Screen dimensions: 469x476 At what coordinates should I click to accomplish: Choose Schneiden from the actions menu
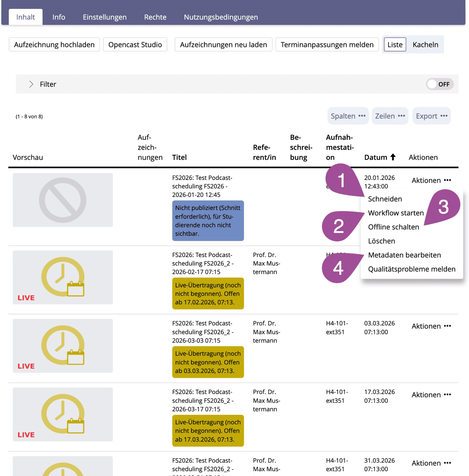coord(385,199)
